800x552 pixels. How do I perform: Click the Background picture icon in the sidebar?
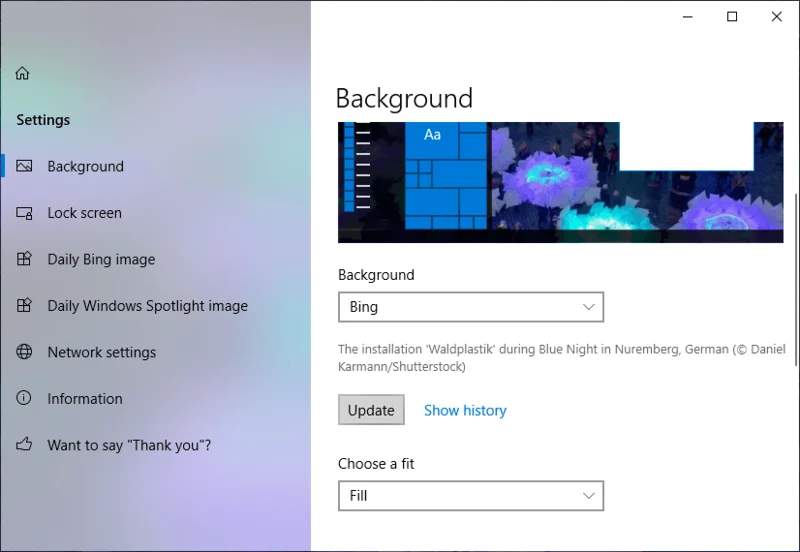coord(24,166)
